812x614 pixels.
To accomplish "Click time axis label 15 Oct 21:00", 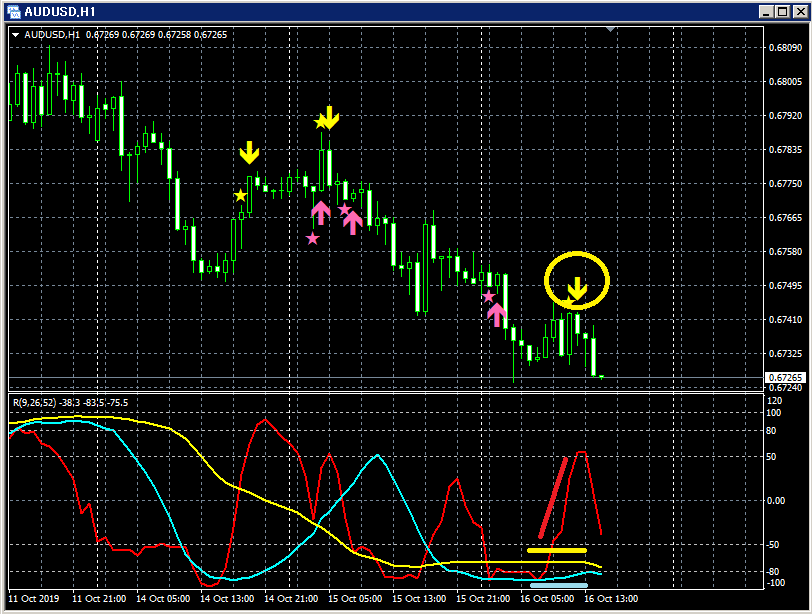I will pos(483,599).
